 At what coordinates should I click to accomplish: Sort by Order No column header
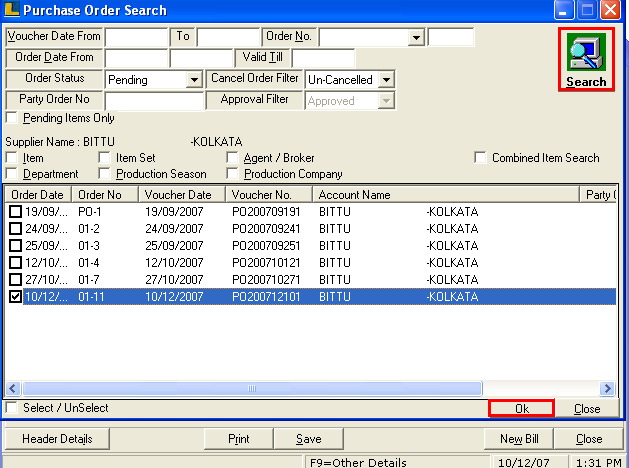click(x=105, y=195)
